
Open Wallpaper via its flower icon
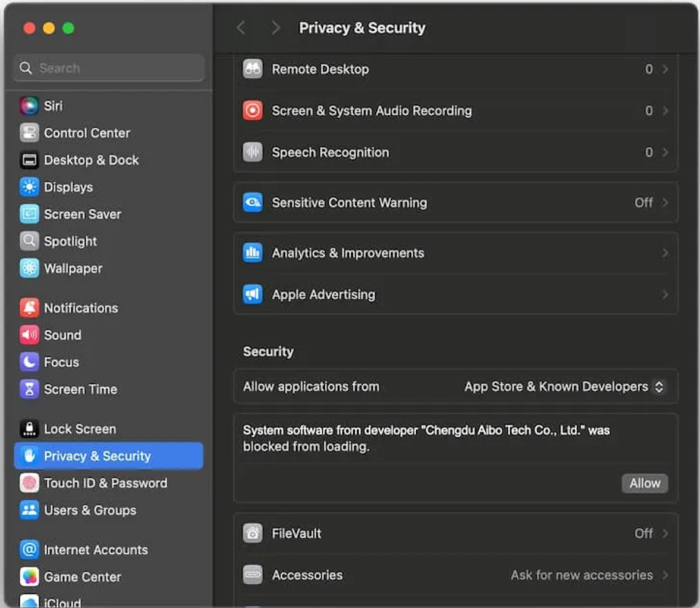tap(29, 268)
